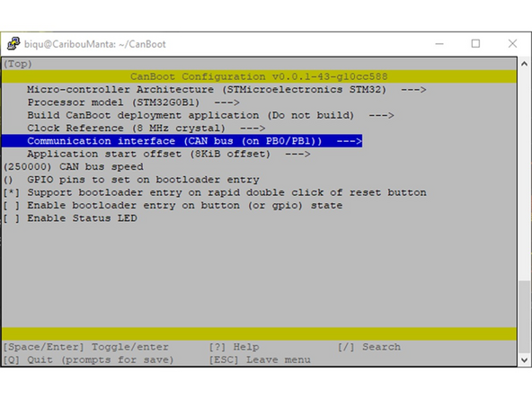Maximize the PuTTY terminal window

475,44
